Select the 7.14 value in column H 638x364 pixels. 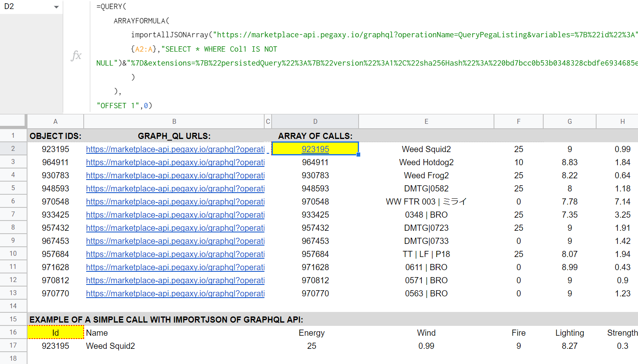click(x=617, y=202)
